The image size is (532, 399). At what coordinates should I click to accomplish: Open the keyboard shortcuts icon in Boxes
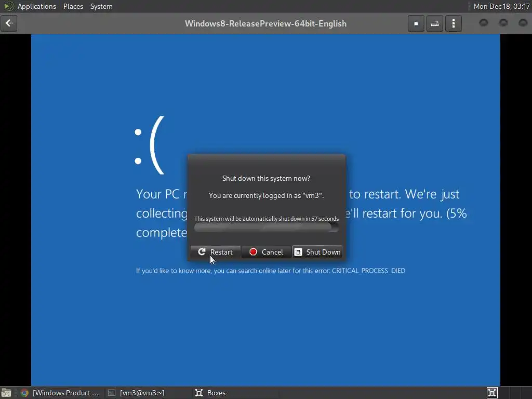435,23
